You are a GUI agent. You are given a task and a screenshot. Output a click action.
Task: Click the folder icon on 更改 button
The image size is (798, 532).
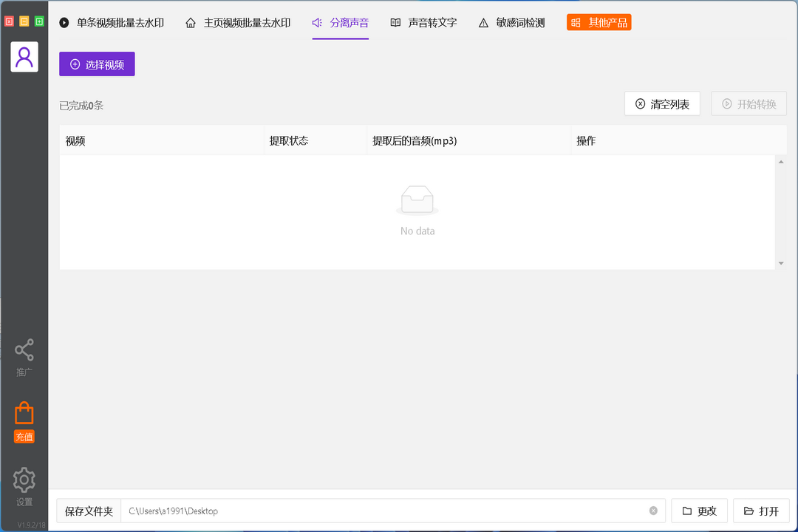coord(687,511)
